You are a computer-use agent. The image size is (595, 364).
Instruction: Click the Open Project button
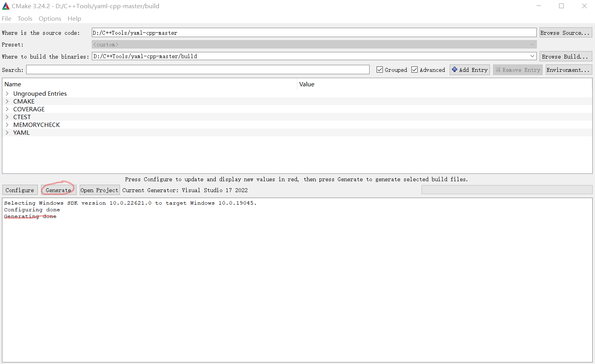99,190
